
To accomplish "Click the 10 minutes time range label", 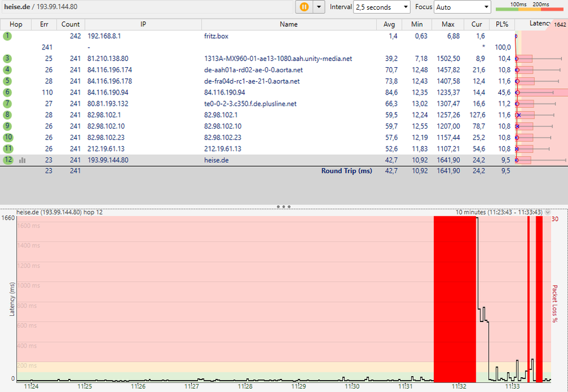I will [x=499, y=212].
